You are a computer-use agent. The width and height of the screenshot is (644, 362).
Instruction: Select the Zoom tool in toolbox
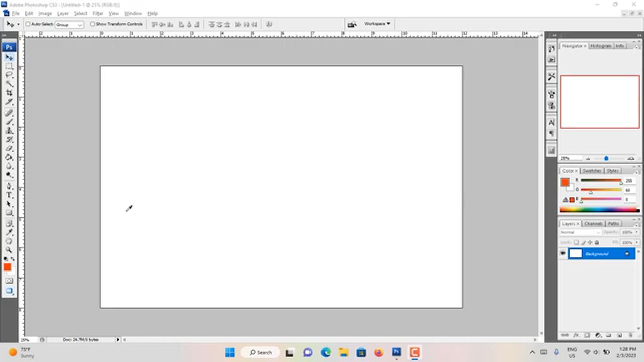9,250
